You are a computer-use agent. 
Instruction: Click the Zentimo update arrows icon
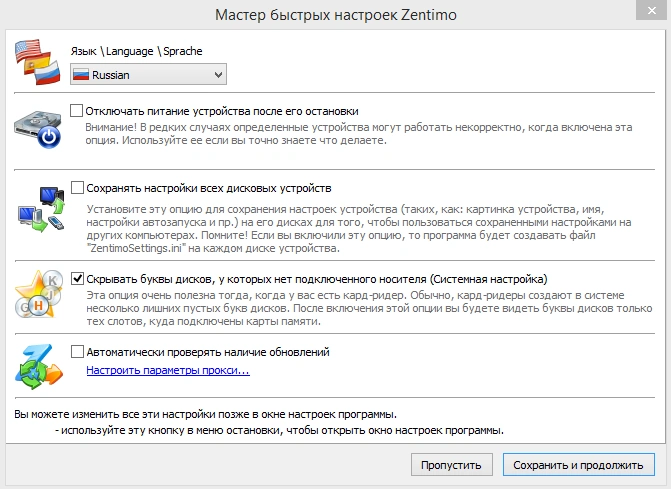[x=39, y=367]
